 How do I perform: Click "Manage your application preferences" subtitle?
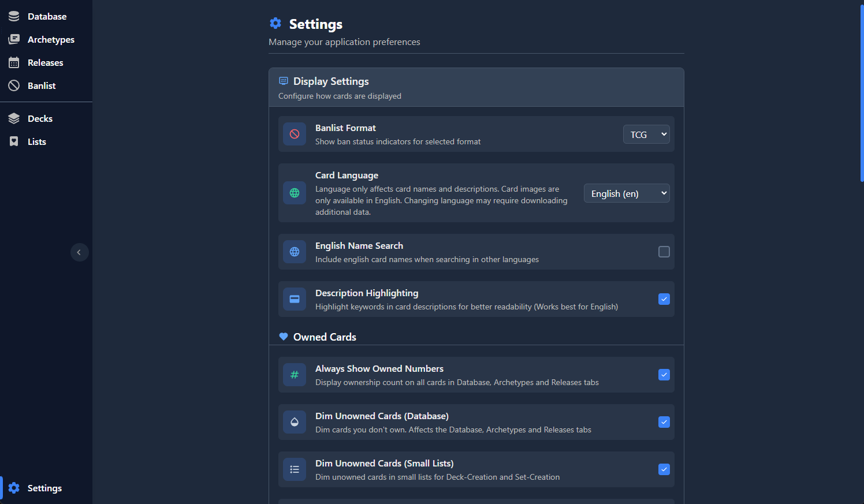[x=344, y=42]
